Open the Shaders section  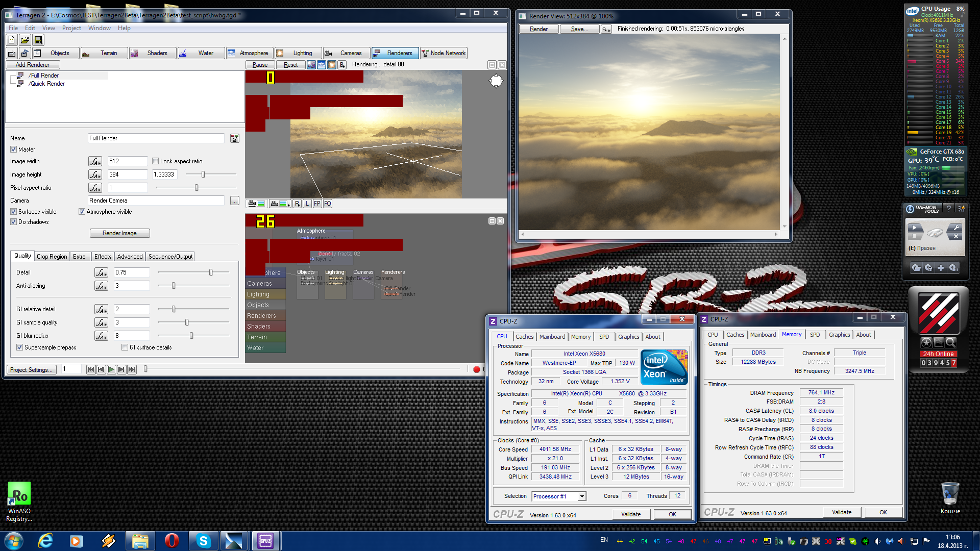pyautogui.click(x=153, y=53)
